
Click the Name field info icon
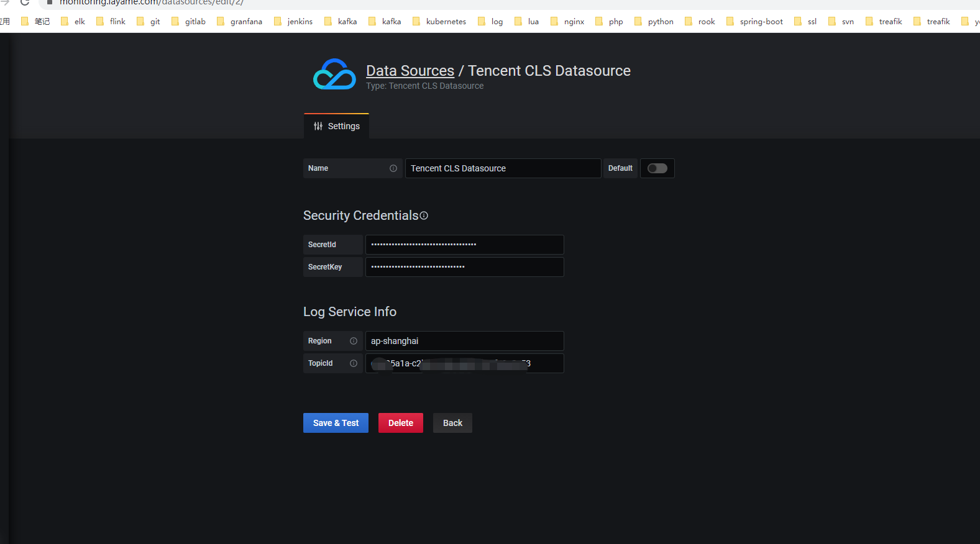point(393,168)
